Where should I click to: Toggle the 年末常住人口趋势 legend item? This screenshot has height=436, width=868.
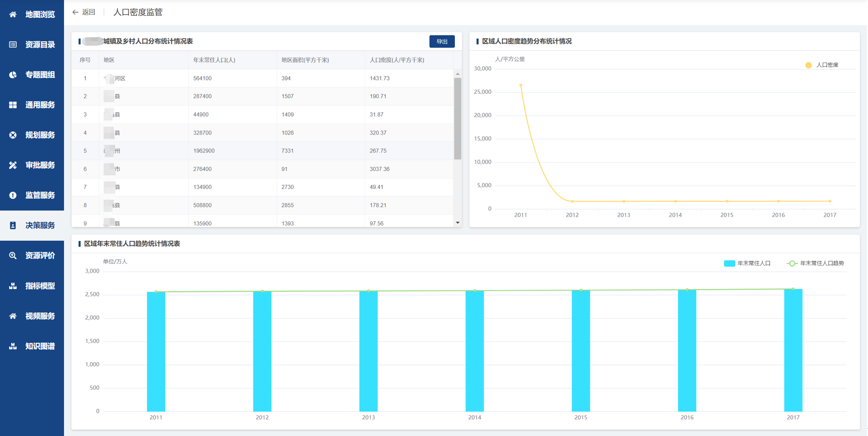tap(815, 263)
